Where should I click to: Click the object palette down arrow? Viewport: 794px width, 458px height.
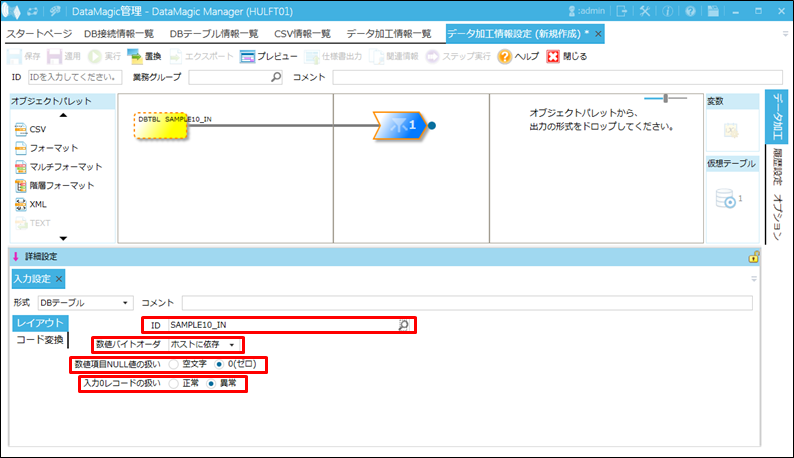pos(63,238)
